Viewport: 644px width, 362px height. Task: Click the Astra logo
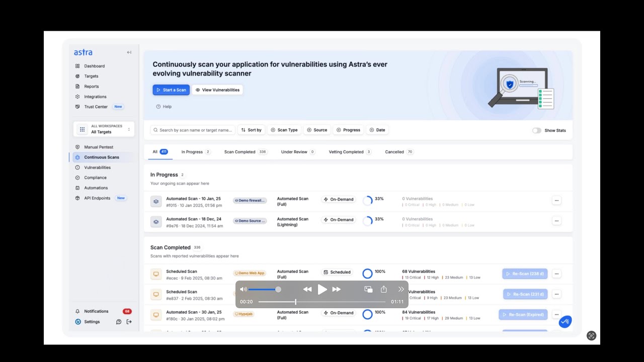tap(83, 52)
